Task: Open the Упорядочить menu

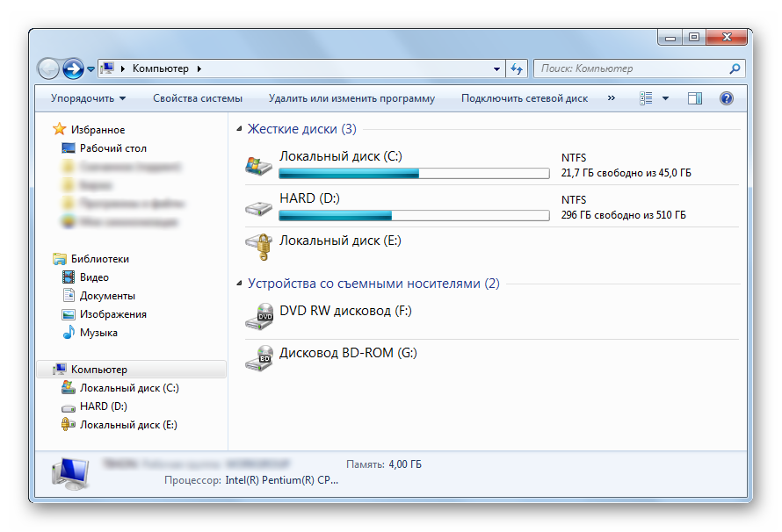Action: [88, 98]
